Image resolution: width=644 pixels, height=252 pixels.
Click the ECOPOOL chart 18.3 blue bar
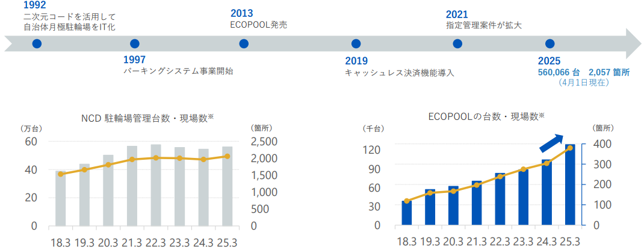pyautogui.click(x=407, y=213)
